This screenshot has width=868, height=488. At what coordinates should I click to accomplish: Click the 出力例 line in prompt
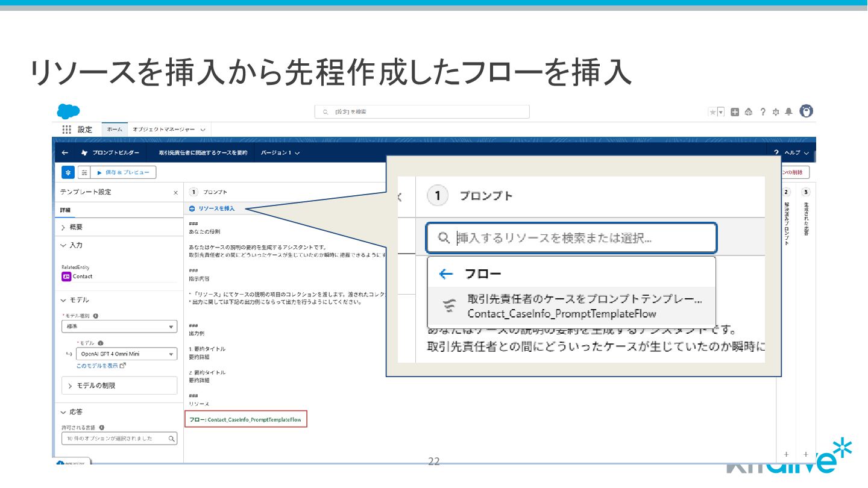pyautogui.click(x=197, y=333)
